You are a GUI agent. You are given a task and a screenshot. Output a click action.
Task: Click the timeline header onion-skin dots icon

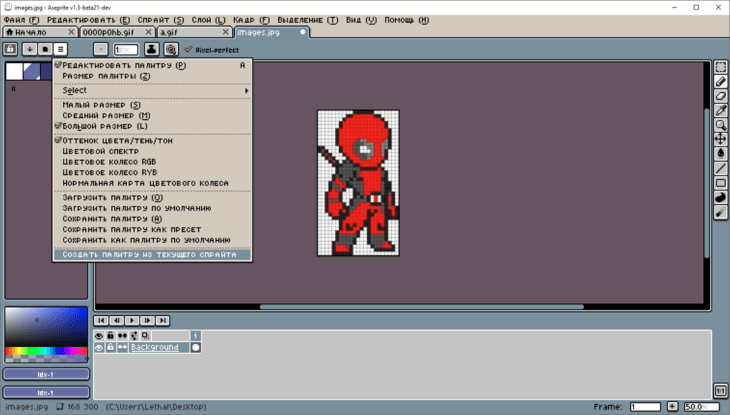122,335
